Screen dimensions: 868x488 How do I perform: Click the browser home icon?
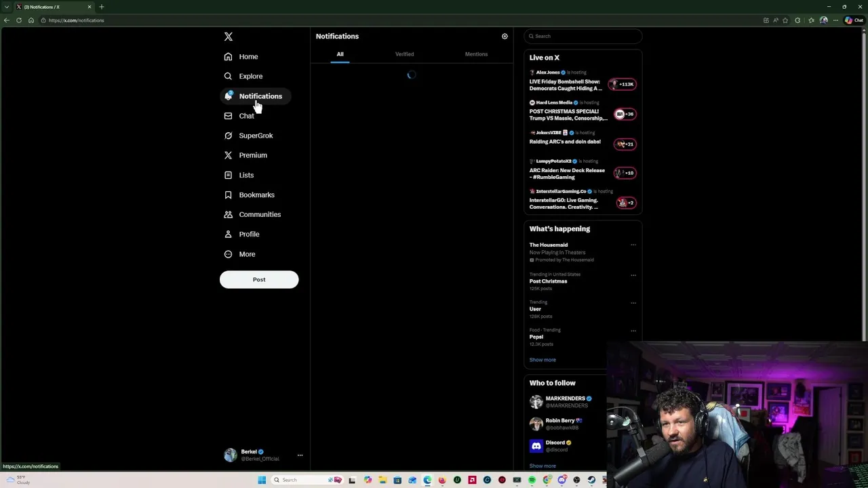[x=31, y=20]
